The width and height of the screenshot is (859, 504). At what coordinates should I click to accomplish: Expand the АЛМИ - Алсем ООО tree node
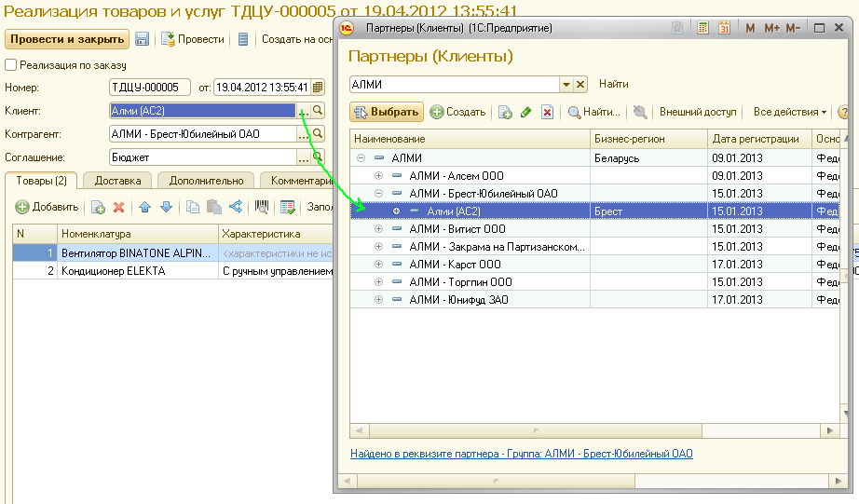pos(378,176)
